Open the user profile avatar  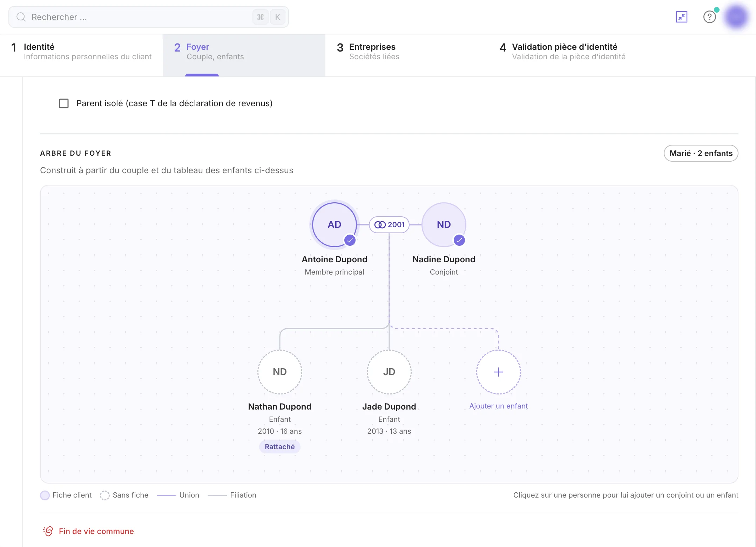point(736,16)
